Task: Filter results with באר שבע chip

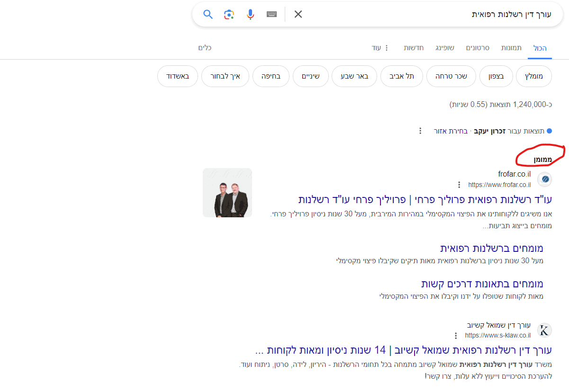Action: (354, 76)
